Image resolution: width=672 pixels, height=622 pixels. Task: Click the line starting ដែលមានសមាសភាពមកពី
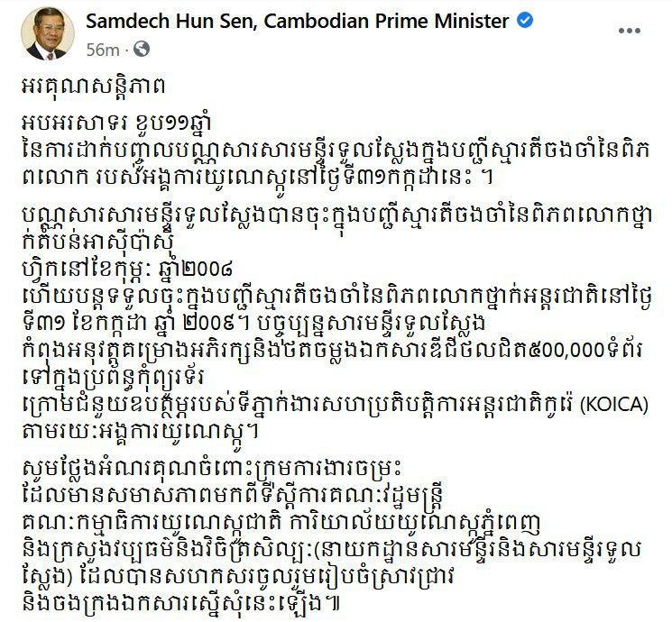[x=234, y=496]
